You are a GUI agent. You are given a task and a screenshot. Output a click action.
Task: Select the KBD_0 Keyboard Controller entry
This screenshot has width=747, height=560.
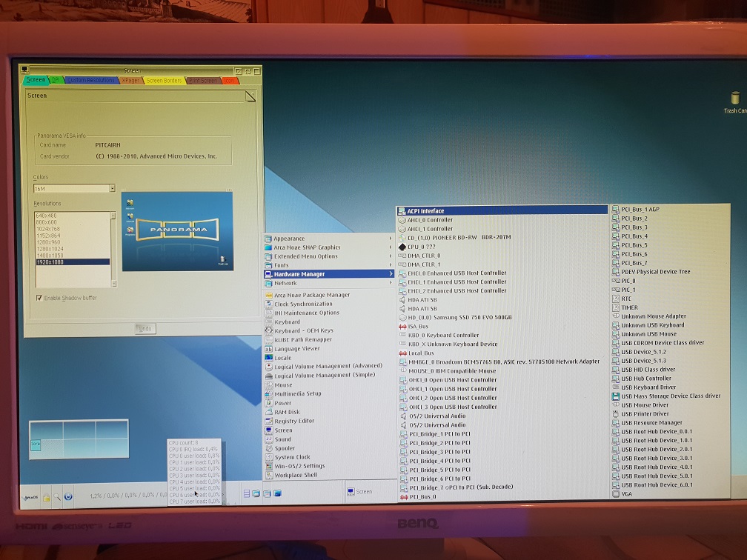coord(502,336)
